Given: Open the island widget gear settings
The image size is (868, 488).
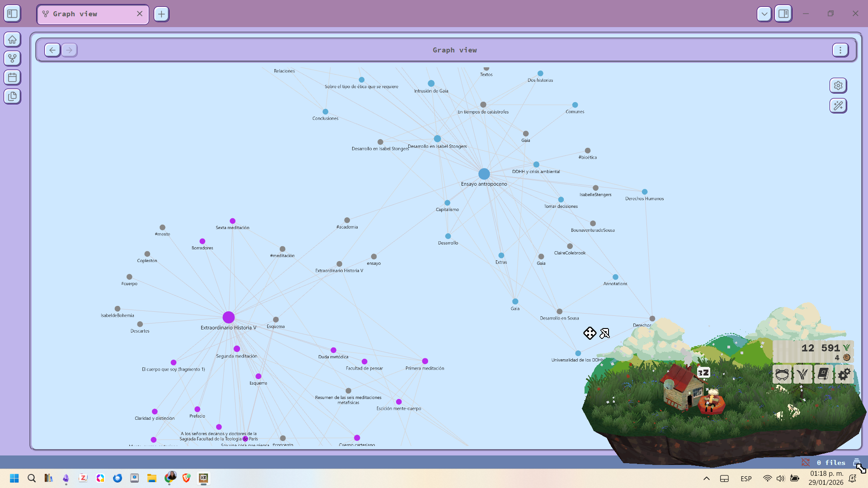Looking at the screenshot, I should click(x=844, y=374).
